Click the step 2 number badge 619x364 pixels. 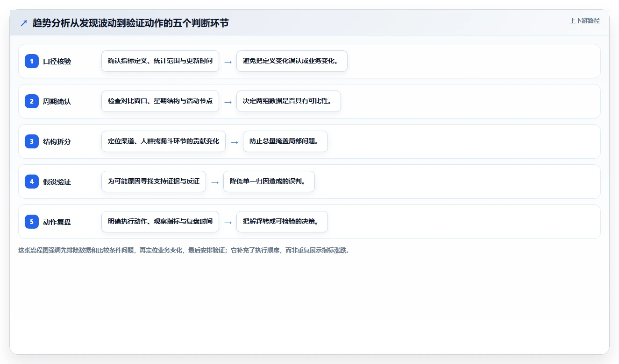point(32,101)
